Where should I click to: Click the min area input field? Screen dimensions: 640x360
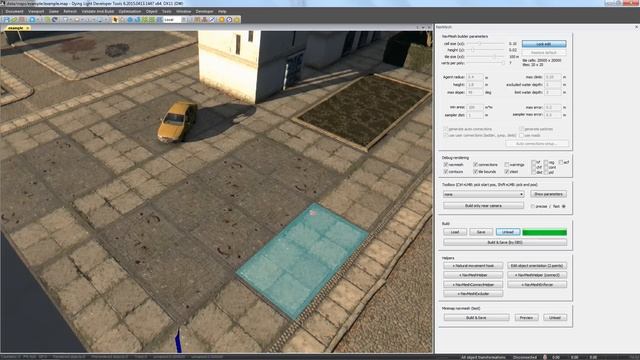[475, 107]
